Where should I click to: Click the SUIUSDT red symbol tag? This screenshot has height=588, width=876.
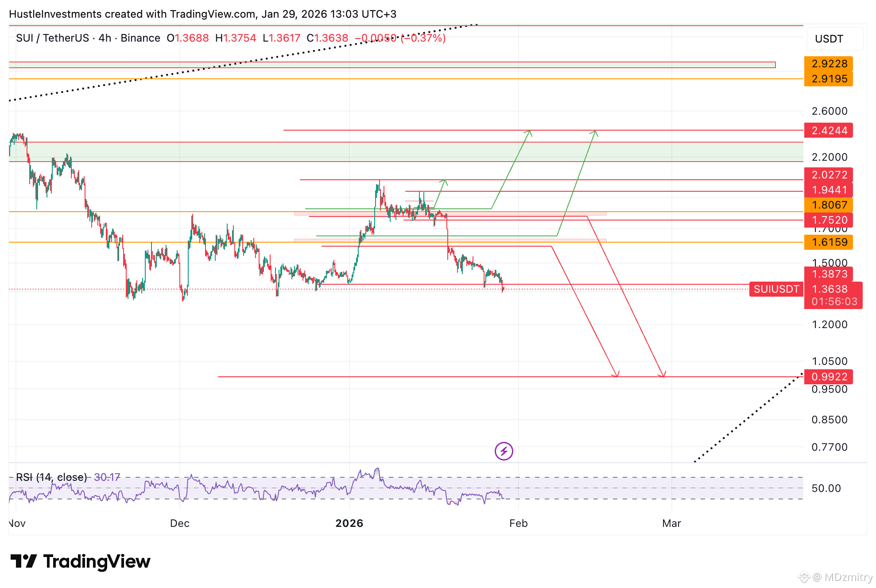pyautogui.click(x=776, y=289)
